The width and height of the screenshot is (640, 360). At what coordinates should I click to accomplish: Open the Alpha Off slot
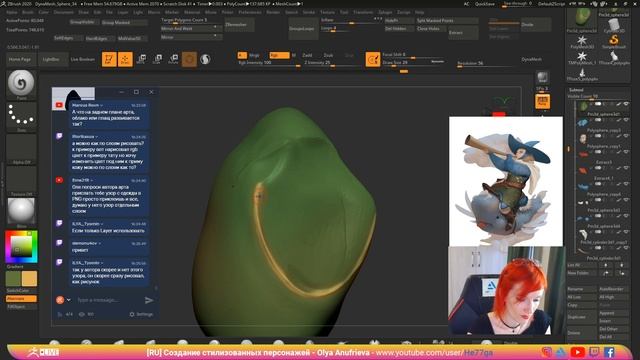click(21, 148)
